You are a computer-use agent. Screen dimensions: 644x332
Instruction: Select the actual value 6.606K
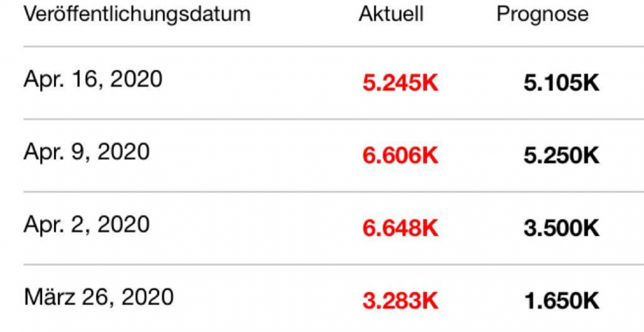click(x=400, y=156)
